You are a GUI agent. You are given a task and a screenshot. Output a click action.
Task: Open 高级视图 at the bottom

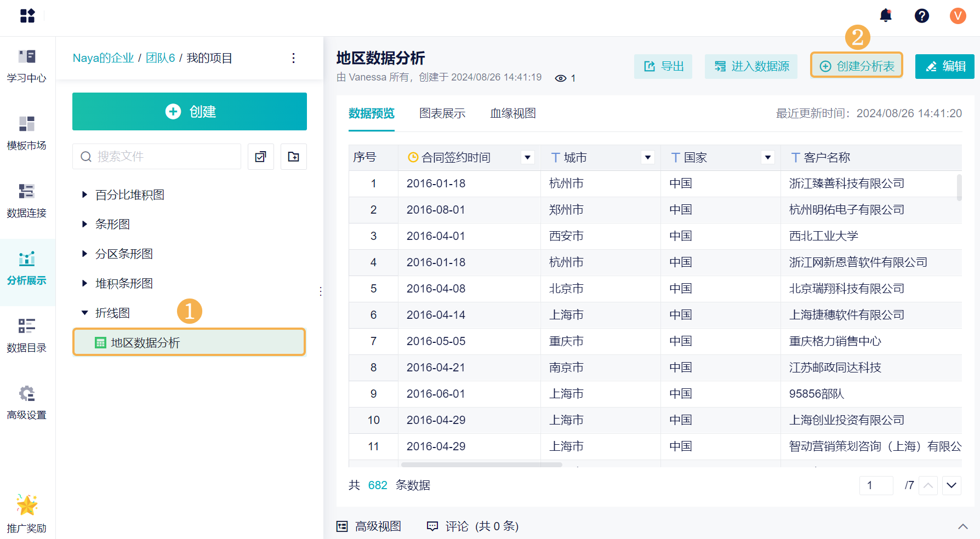(x=369, y=526)
